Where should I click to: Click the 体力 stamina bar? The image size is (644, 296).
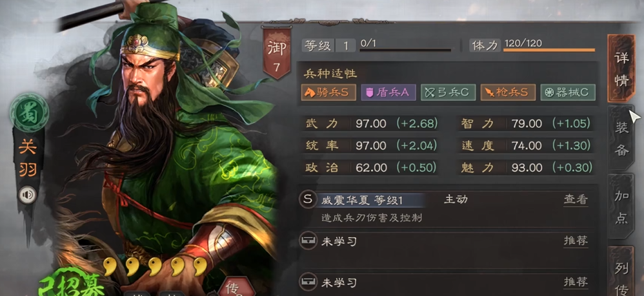pos(548,50)
